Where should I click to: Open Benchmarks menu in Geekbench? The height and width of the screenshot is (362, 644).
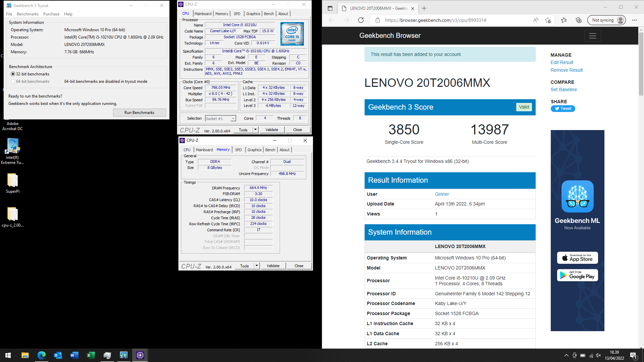[28, 14]
